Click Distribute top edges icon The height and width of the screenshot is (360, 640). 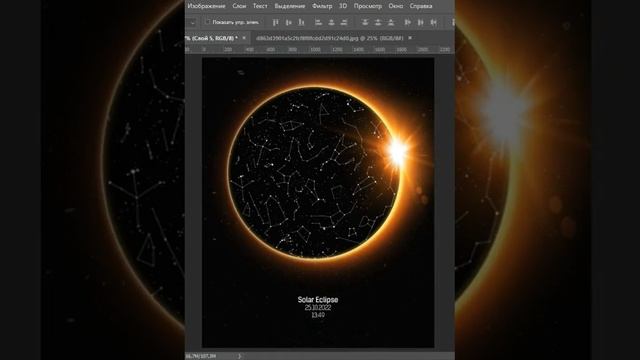tap(365, 22)
